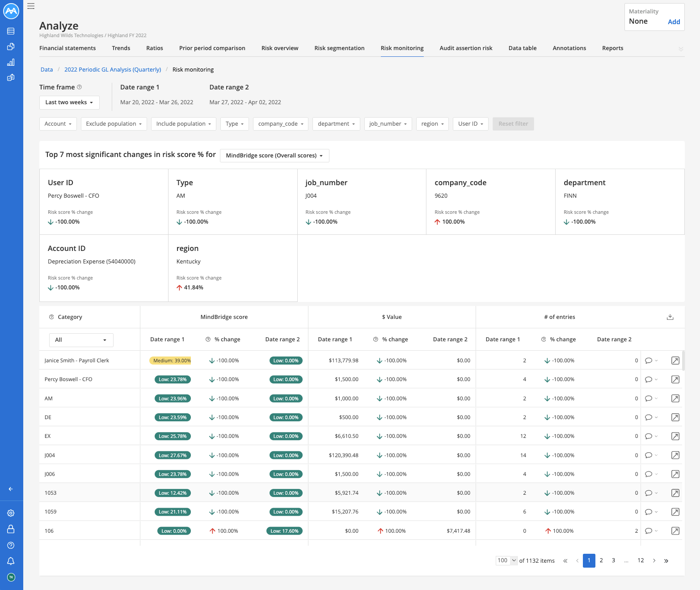Image resolution: width=700 pixels, height=590 pixels.
Task: Collapse sidebar with the back arrow
Action: 11,489
